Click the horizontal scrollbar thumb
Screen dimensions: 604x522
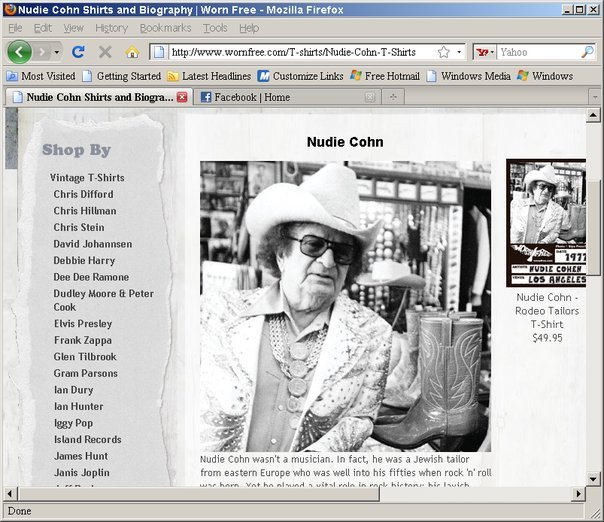point(199,493)
